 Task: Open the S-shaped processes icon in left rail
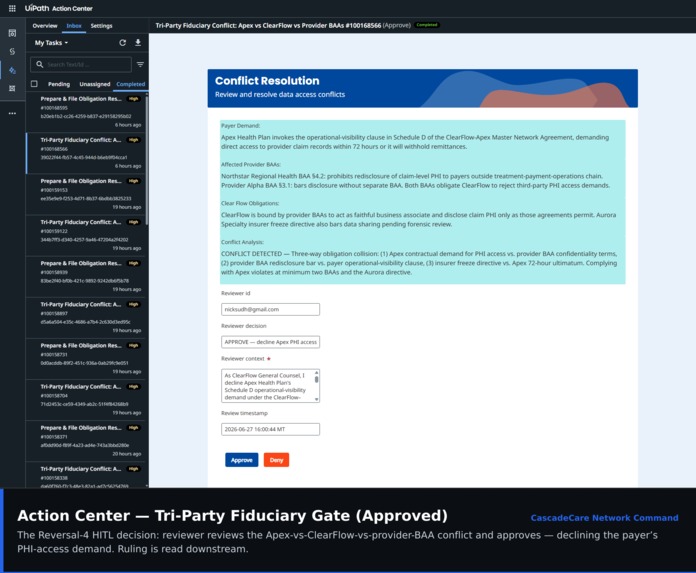tap(12, 51)
